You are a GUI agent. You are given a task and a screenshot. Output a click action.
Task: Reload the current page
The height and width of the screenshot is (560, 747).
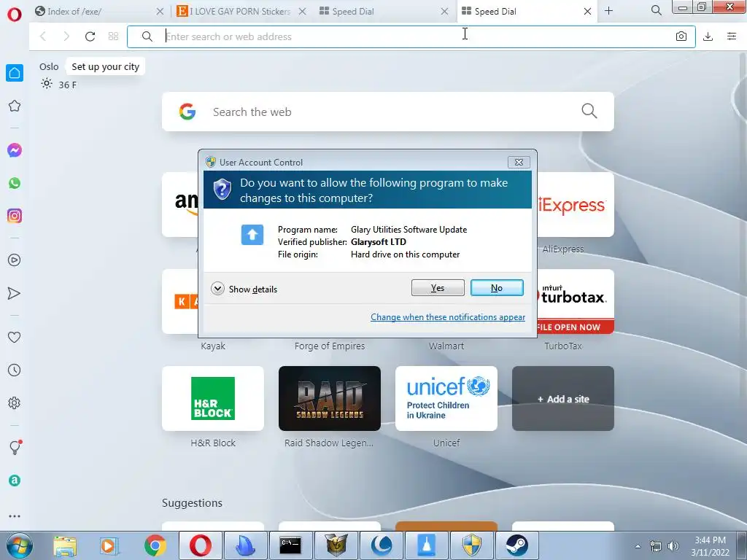click(90, 36)
